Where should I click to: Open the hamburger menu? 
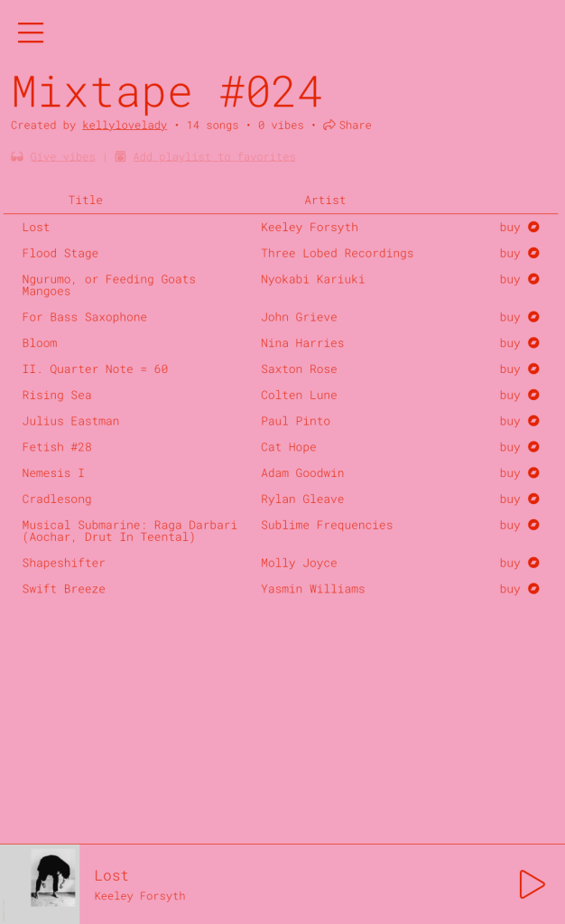(x=31, y=33)
